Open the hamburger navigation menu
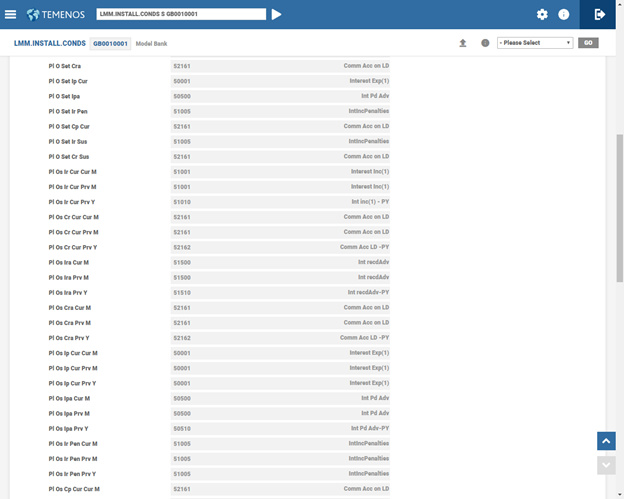The width and height of the screenshot is (624, 499). click(x=11, y=14)
